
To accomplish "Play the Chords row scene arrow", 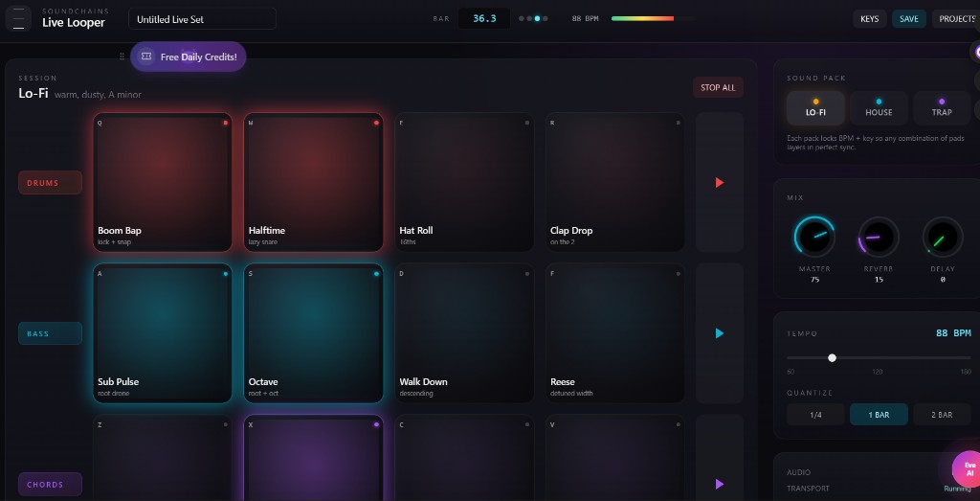I will 720,484.
